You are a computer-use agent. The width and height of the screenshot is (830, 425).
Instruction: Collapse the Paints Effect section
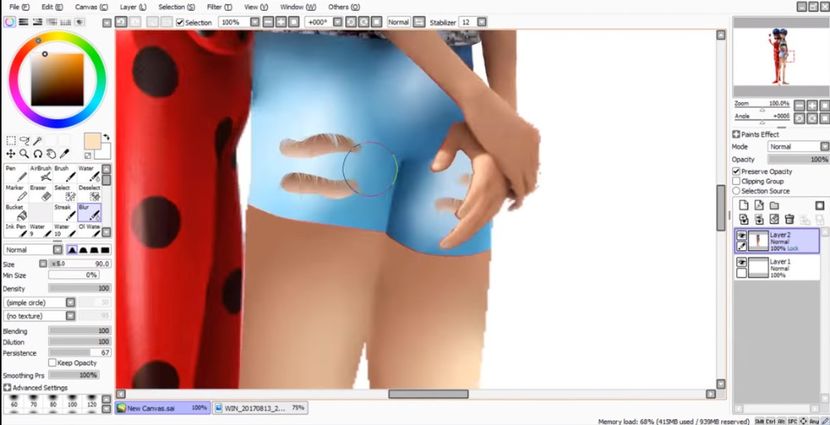pyautogui.click(x=736, y=134)
